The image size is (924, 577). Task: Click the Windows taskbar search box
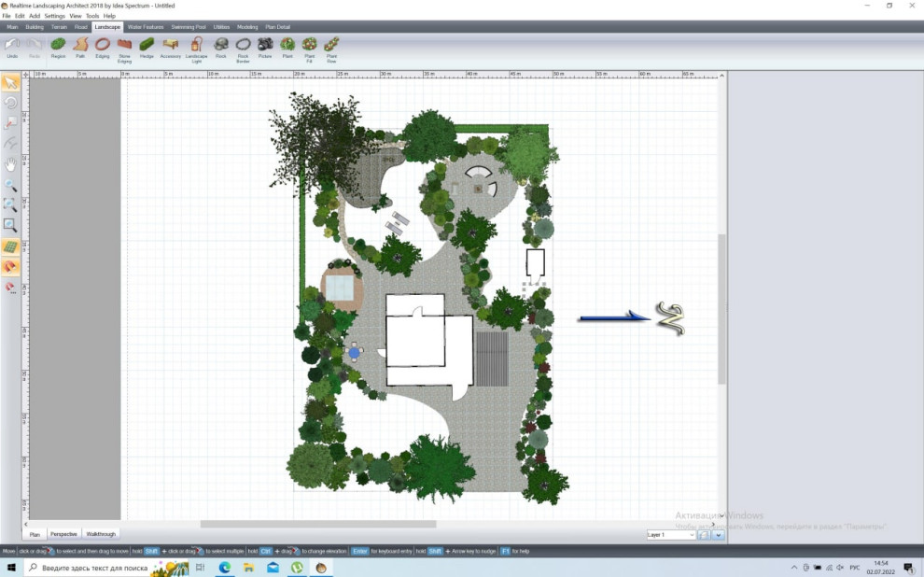pyautogui.click(x=89, y=568)
